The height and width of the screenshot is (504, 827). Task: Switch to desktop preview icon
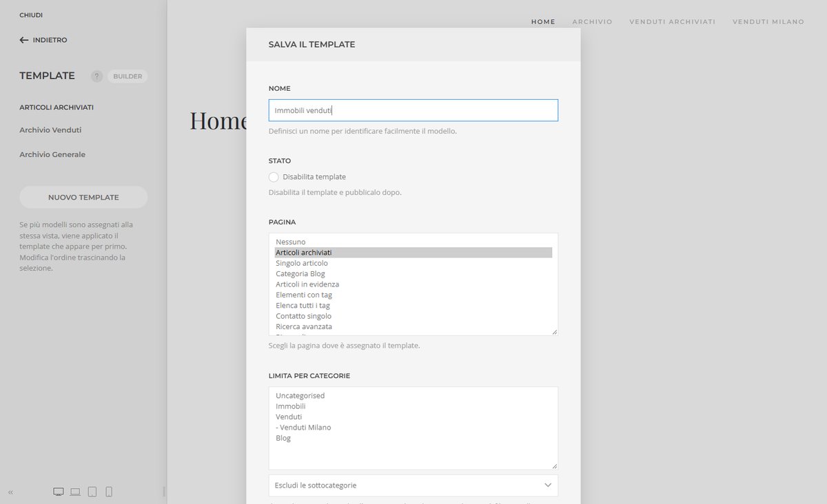pyautogui.click(x=59, y=492)
